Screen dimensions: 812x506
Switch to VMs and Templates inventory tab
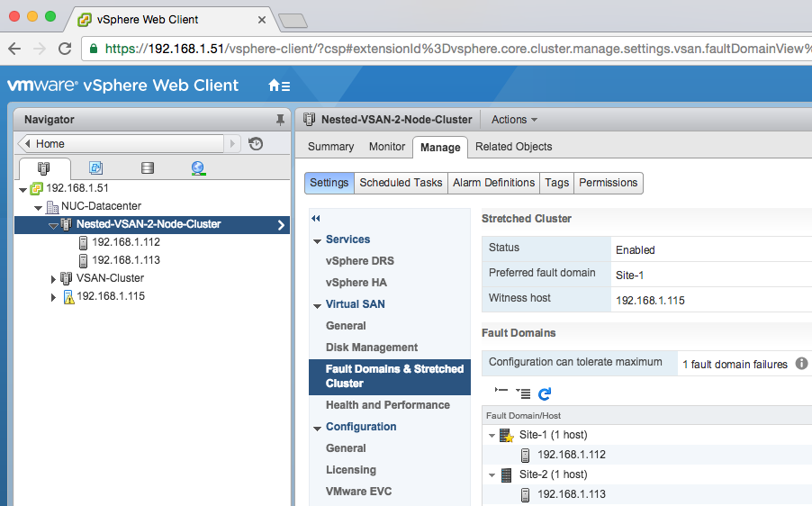(95, 167)
